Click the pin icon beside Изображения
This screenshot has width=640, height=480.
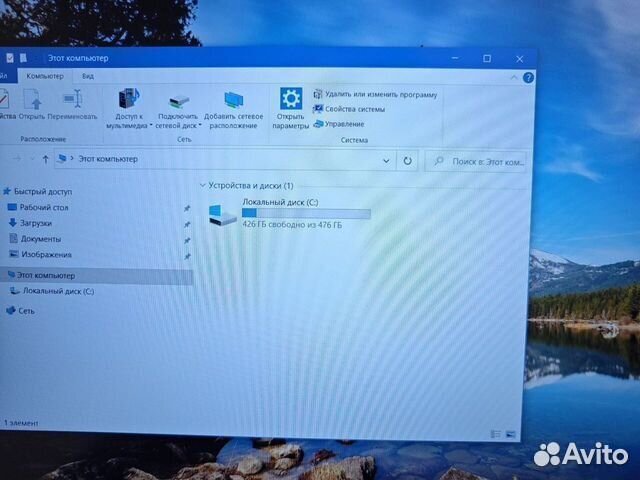(x=187, y=256)
